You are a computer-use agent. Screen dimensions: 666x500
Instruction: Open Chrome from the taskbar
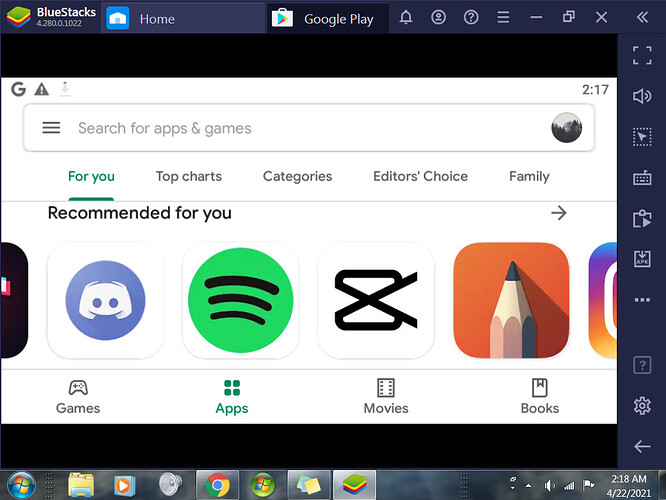pos(217,485)
